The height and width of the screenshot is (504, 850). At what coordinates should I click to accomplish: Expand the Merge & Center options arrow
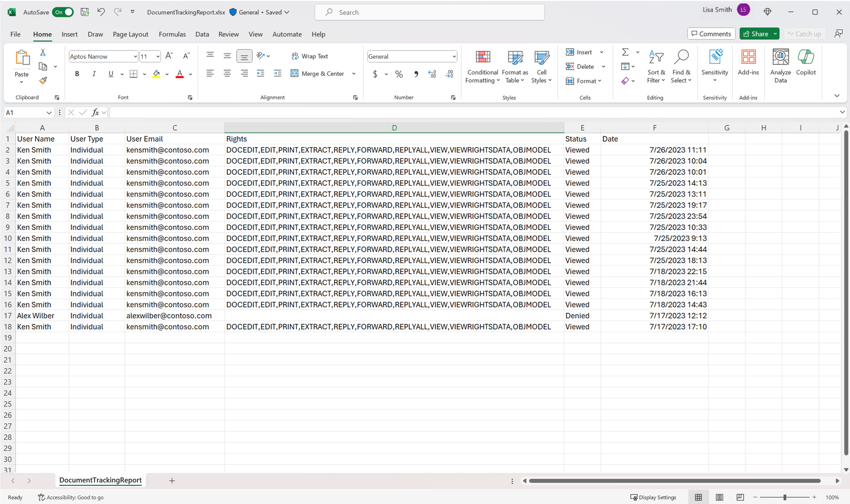354,74
